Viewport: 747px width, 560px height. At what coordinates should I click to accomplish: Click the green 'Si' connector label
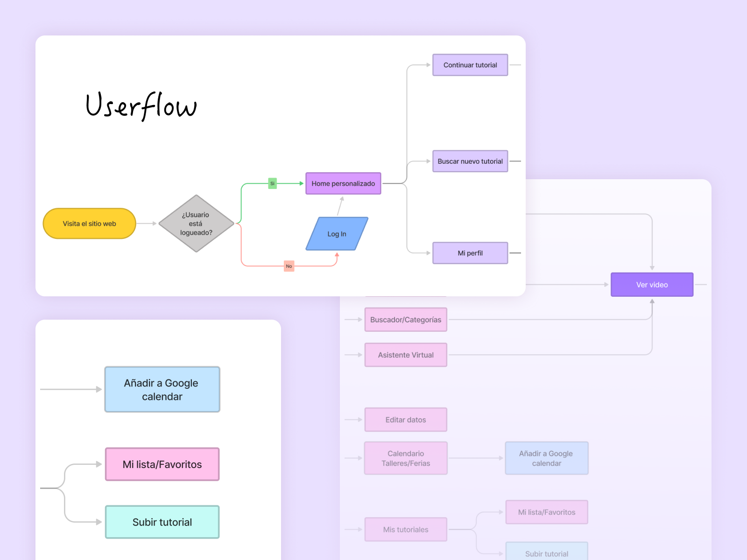[x=273, y=183]
